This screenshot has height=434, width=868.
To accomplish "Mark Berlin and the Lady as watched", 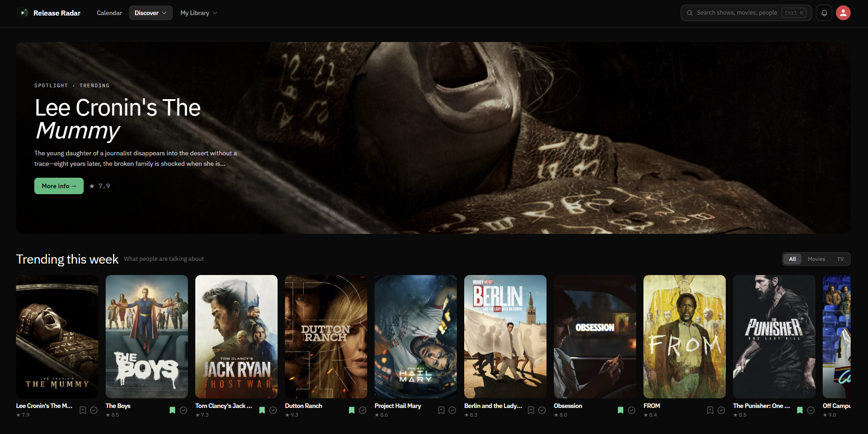I will point(542,410).
